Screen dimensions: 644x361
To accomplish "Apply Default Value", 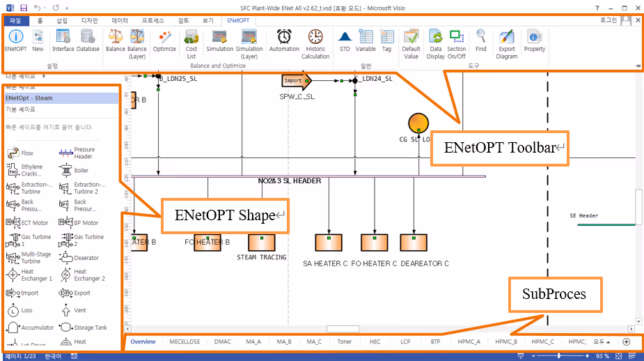I will pyautogui.click(x=411, y=44).
